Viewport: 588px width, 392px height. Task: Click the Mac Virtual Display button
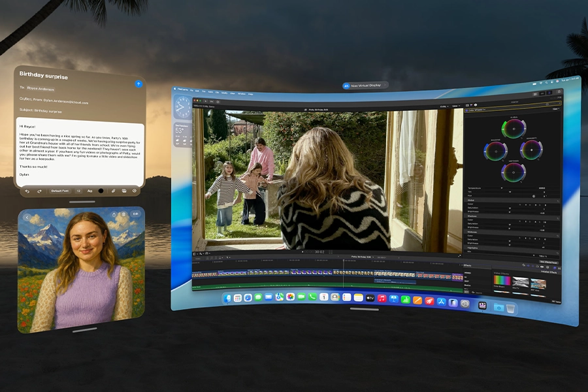pos(365,85)
